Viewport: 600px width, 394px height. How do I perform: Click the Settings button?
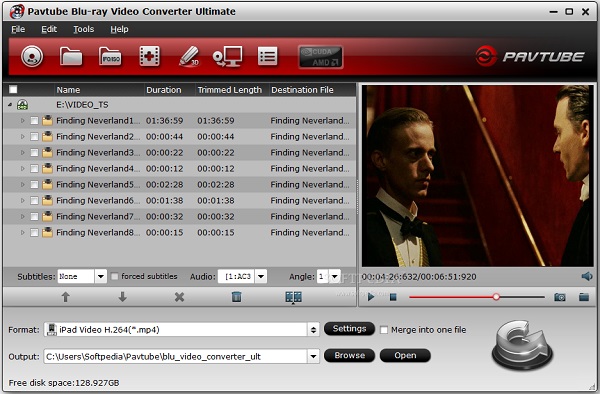(349, 329)
